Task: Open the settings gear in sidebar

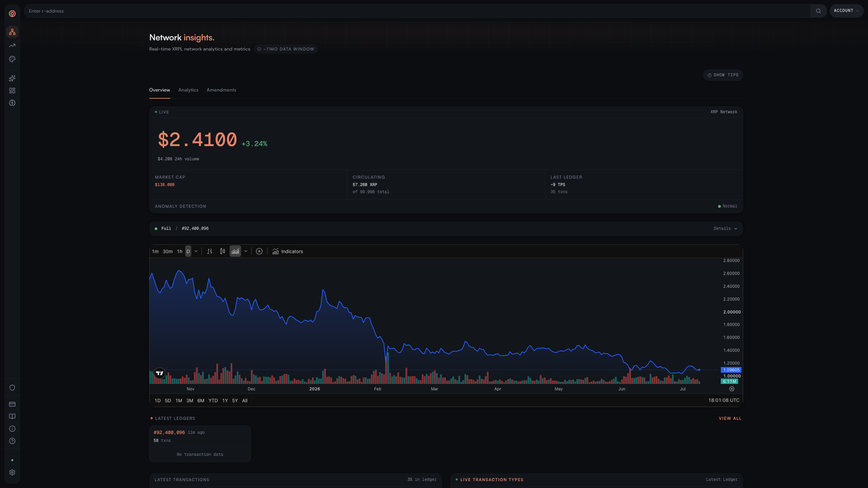Action: 12,473
